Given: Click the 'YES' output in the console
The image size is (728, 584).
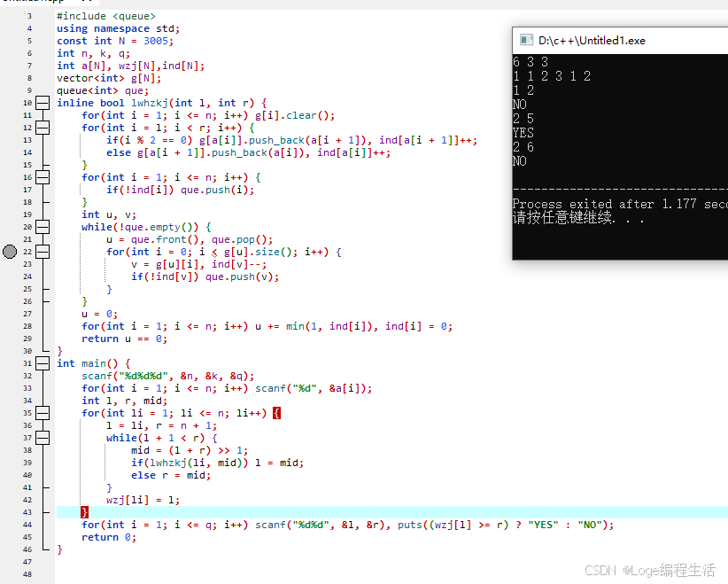Looking at the screenshot, I should 523,133.
